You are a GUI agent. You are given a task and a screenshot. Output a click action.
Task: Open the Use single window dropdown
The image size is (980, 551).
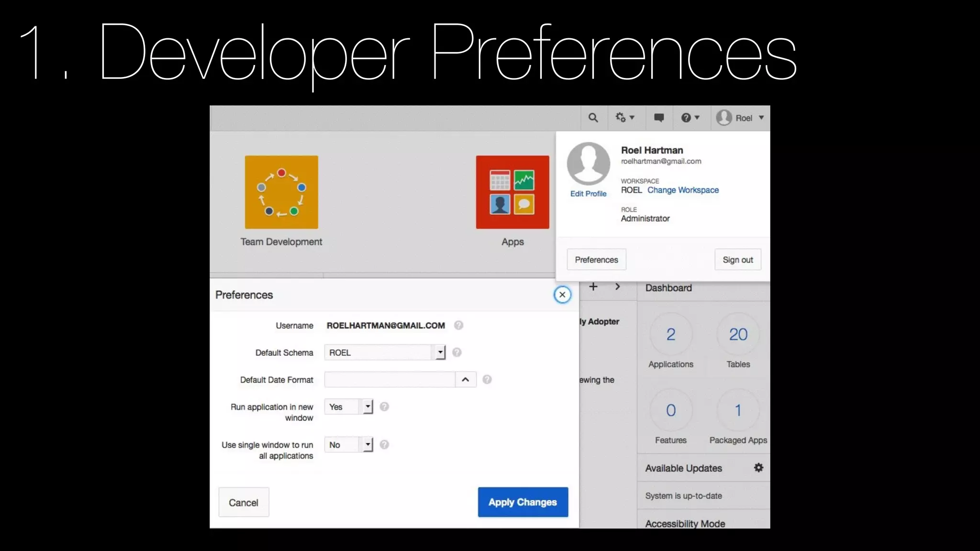pyautogui.click(x=348, y=445)
